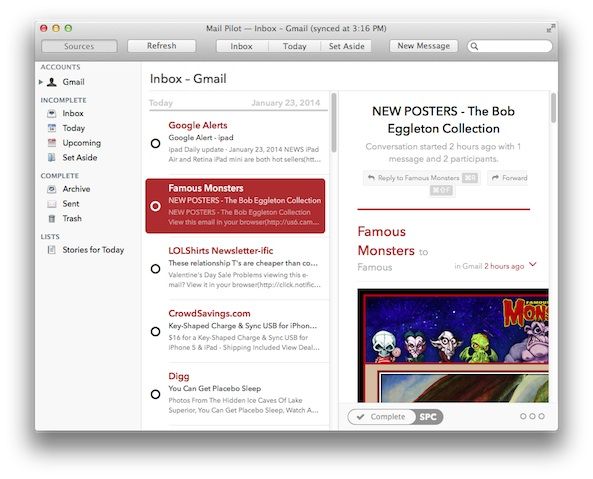Image resolution: width=593 pixels, height=479 pixels.
Task: Click the Complete checkmark icon
Action: point(360,417)
